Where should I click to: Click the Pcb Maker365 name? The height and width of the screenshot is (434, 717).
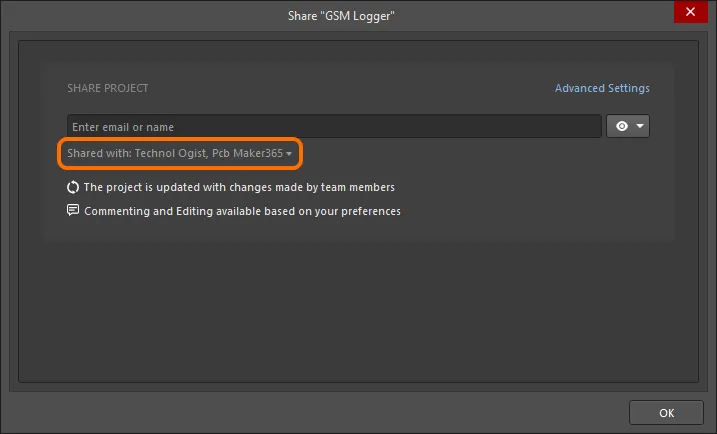[247, 153]
